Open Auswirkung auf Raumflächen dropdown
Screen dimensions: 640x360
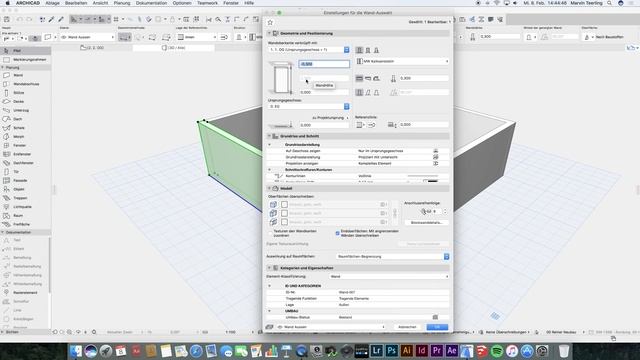[393, 257]
